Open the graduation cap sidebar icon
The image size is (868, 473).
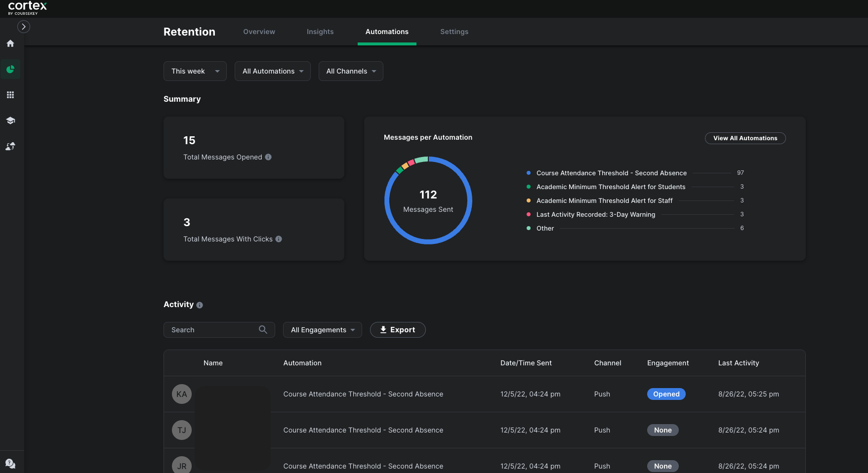click(x=10, y=120)
